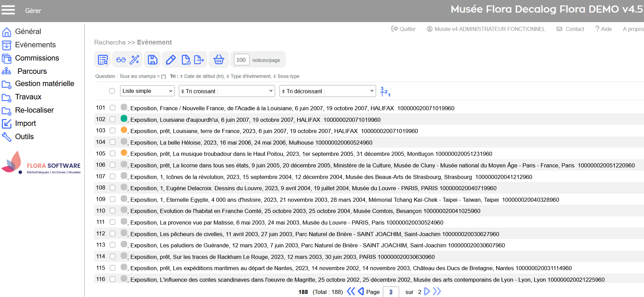The height and width of the screenshot is (297, 644).
Task: Click the floppy disk save icon
Action: tap(153, 60)
